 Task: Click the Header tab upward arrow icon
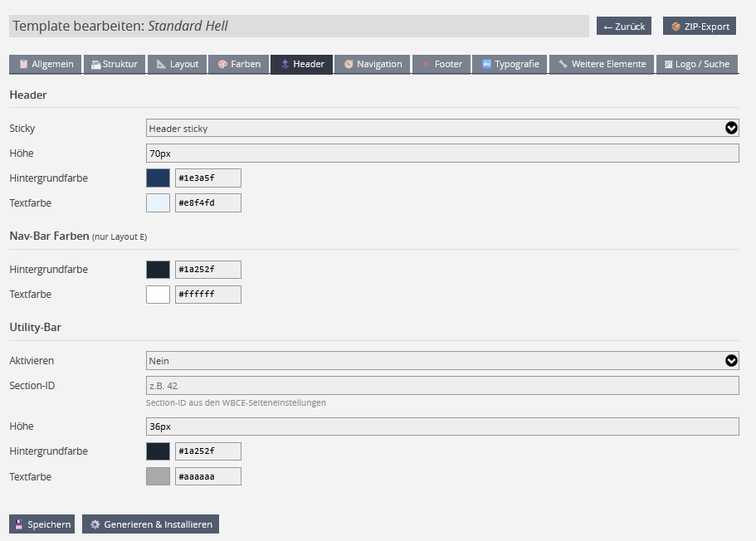pyautogui.click(x=285, y=64)
